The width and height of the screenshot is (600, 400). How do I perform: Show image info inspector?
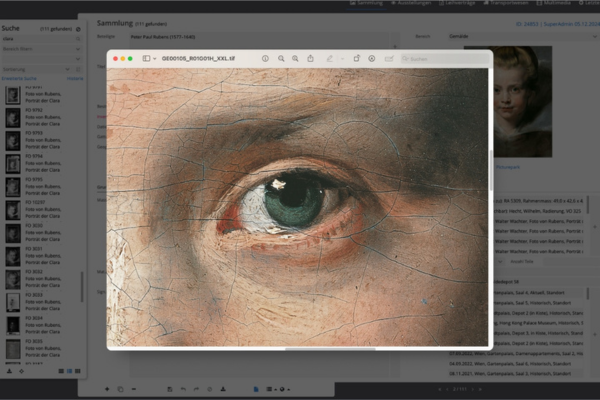coord(265,59)
